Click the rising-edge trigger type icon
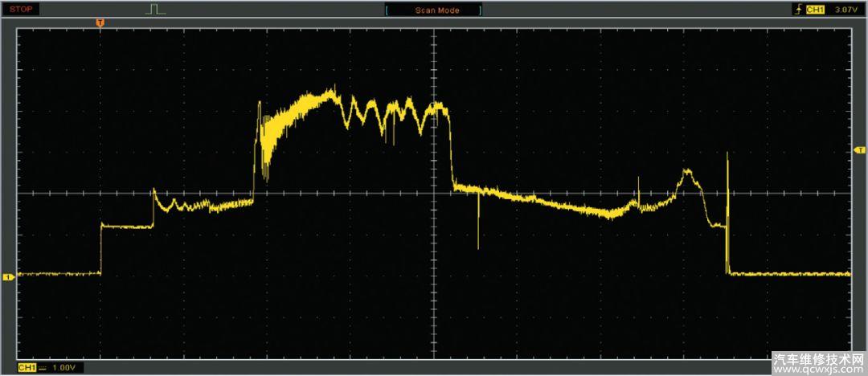 click(x=795, y=10)
